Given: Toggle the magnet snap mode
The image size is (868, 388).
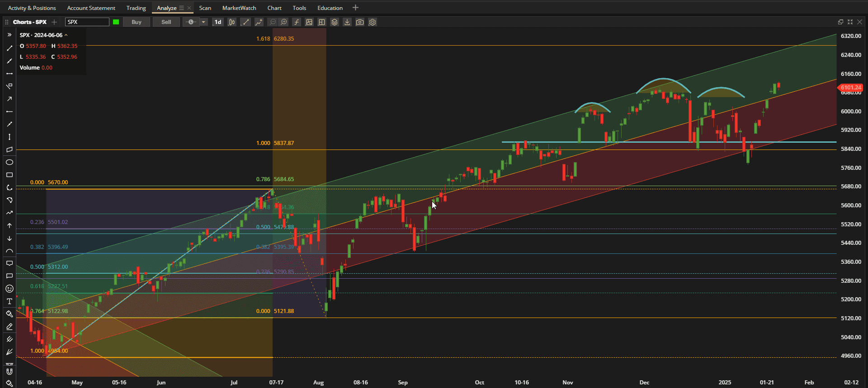Looking at the screenshot, I should tap(9, 372).
